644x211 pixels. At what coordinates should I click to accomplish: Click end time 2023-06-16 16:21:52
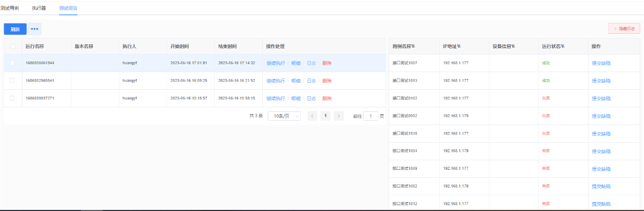pyautogui.click(x=237, y=81)
